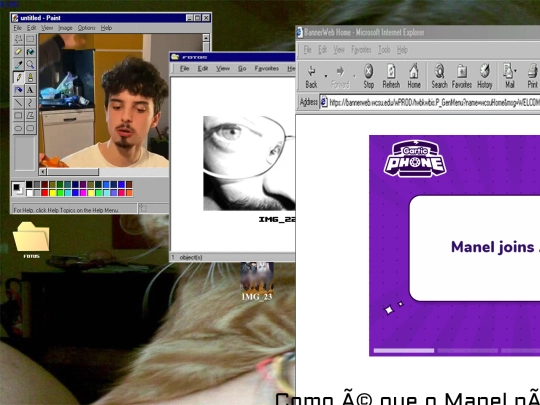Choose the Eraser tool in Paint
The width and height of the screenshot is (540, 405).
pyautogui.click(x=18, y=52)
